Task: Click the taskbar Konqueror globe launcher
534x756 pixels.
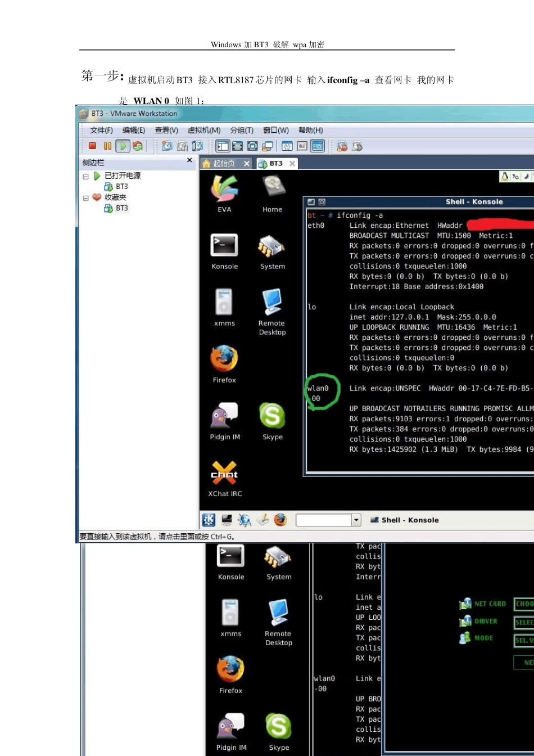Action: point(245,520)
